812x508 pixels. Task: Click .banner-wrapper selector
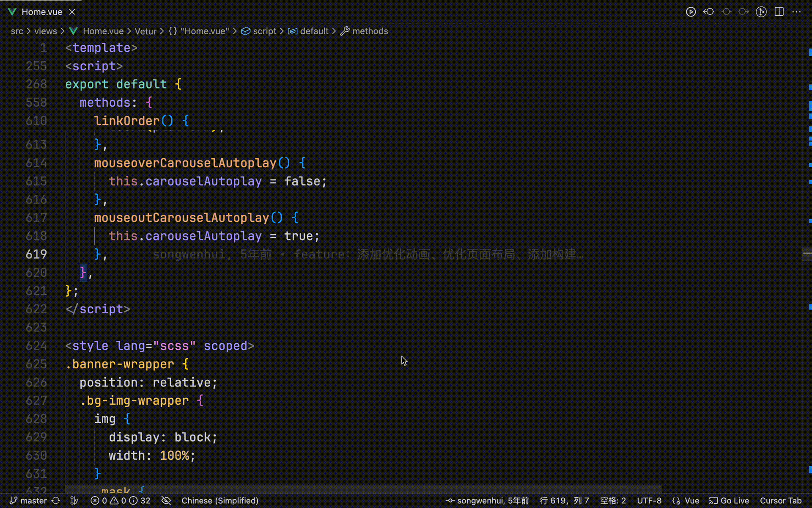pos(120,364)
